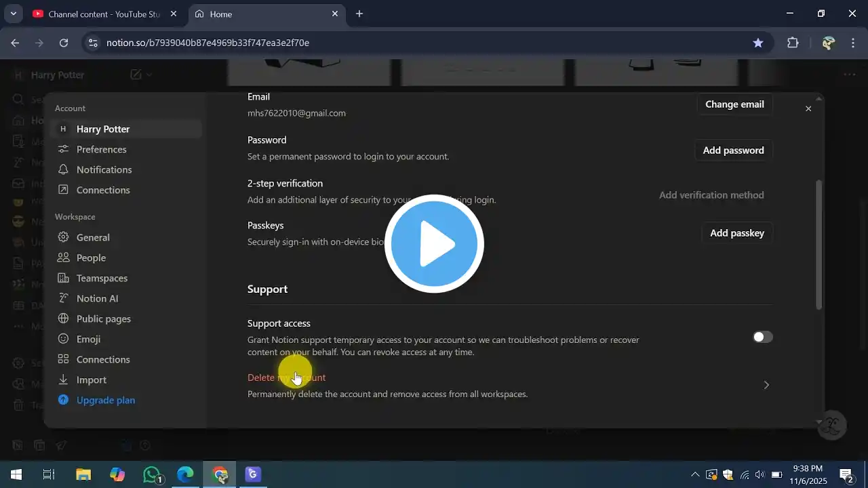The width and height of the screenshot is (868, 488).
Task: Click the new page compose icon in Notion
Action: coord(136,75)
